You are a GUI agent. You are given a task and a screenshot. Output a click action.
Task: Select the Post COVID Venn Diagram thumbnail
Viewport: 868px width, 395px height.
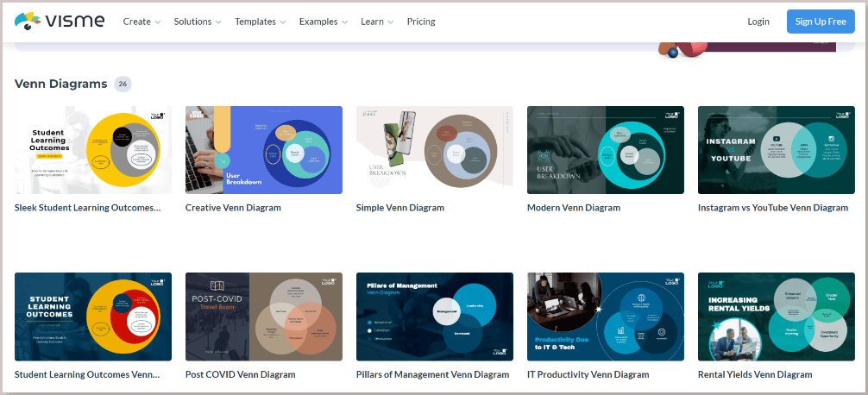[x=264, y=317]
